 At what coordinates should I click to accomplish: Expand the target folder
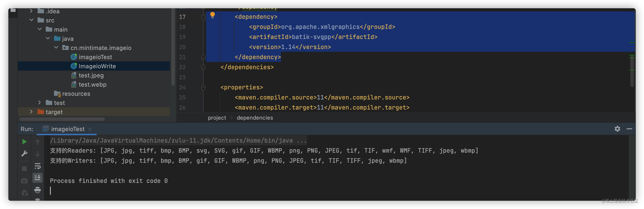pos(31,112)
